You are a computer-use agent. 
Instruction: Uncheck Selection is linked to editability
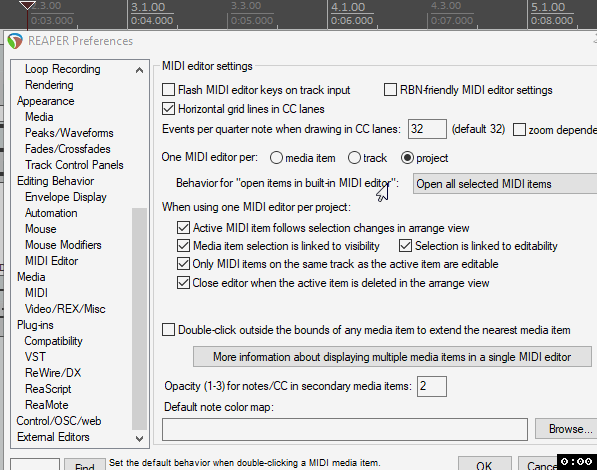click(x=405, y=246)
